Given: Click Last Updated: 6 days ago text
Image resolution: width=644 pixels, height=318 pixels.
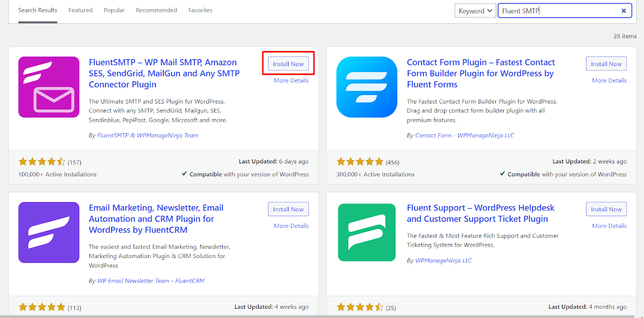Looking at the screenshot, I should click(x=274, y=161).
